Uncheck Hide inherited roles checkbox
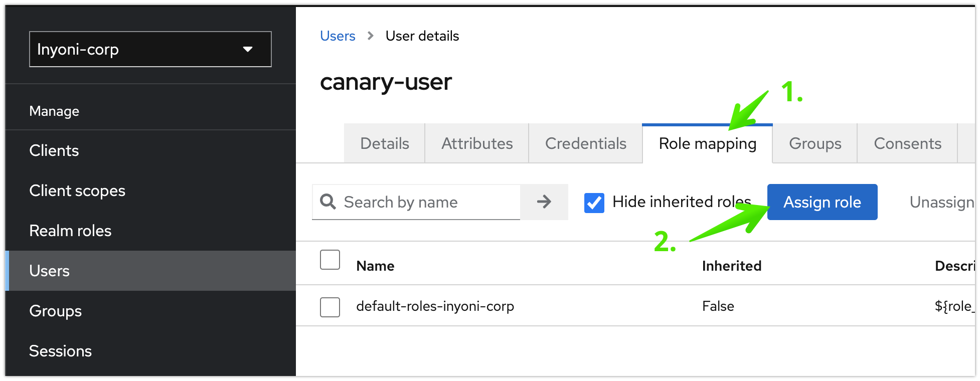This screenshot has height=381, width=980. tap(594, 203)
